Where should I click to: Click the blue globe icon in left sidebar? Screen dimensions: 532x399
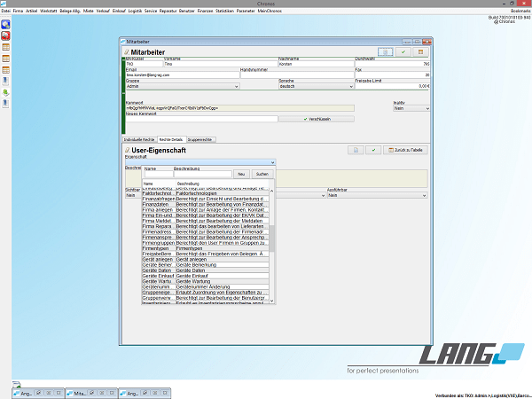pos(5,24)
